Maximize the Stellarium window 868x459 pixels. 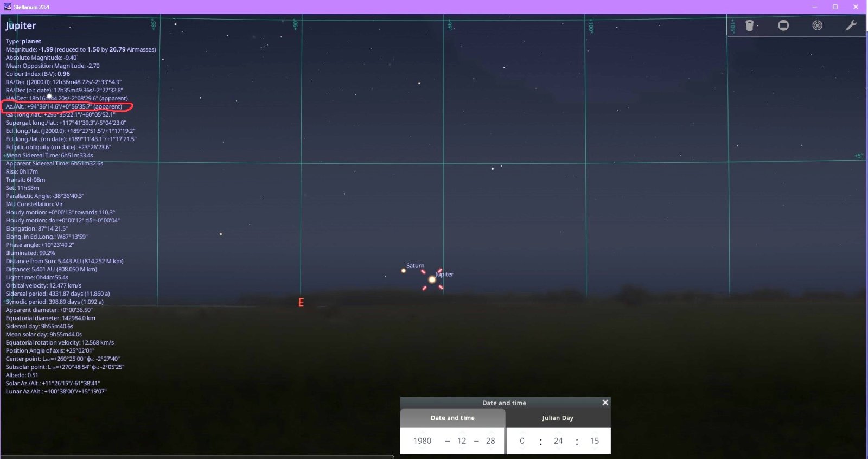pos(835,7)
